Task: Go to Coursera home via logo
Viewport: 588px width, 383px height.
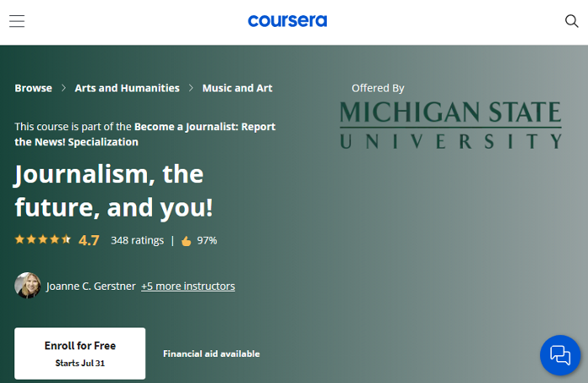Action: point(287,21)
